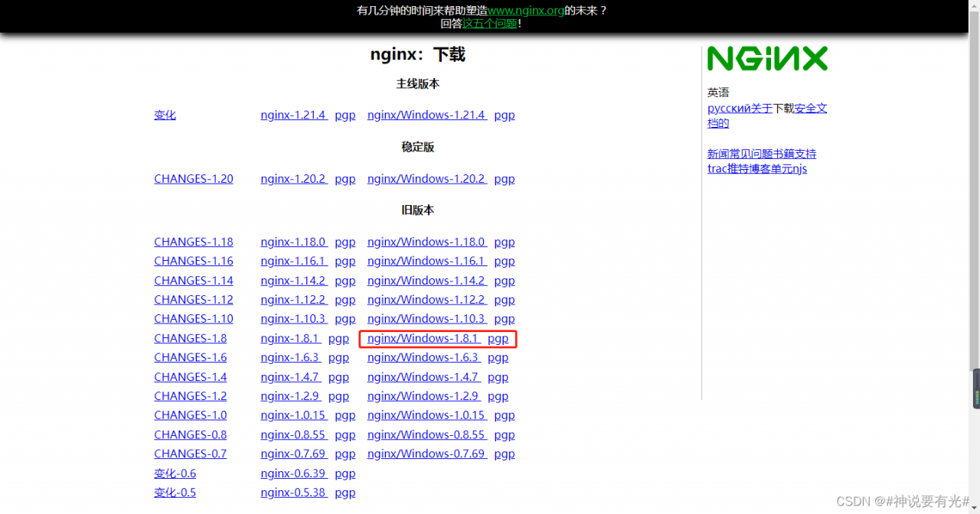Open CHANGES-1.4 link
This screenshot has height=514, width=980.
coord(191,377)
